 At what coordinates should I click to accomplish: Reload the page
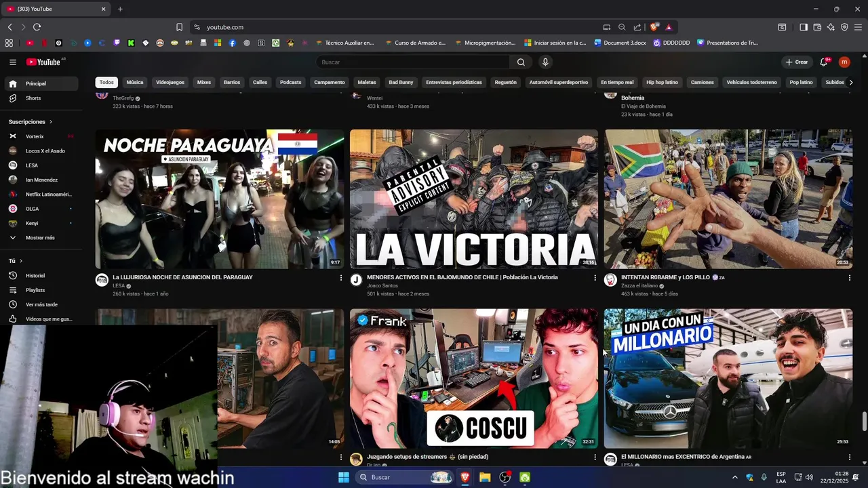(x=37, y=27)
